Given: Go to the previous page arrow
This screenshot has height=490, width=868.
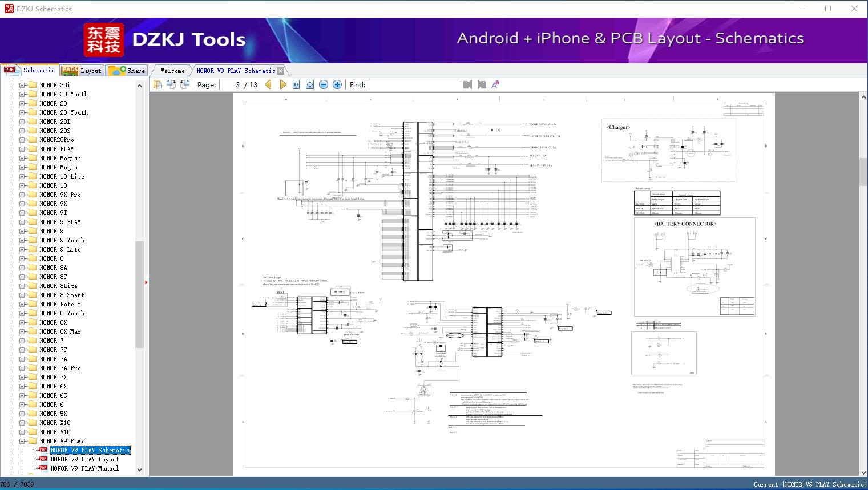Looking at the screenshot, I should pos(268,84).
